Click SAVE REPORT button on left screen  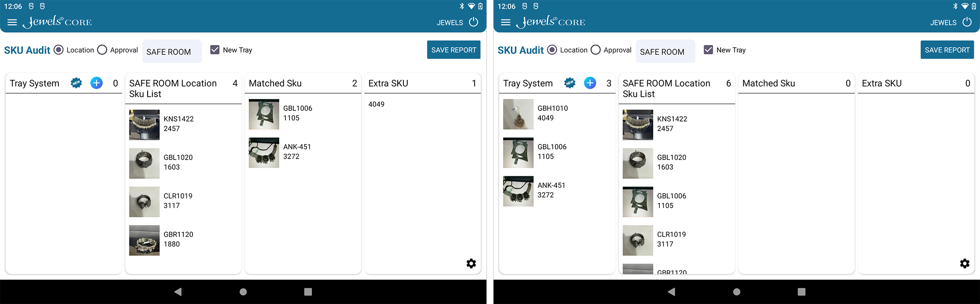coord(453,50)
